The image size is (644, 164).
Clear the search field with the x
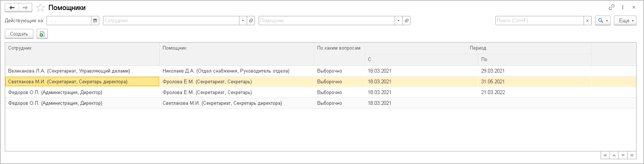coord(587,21)
